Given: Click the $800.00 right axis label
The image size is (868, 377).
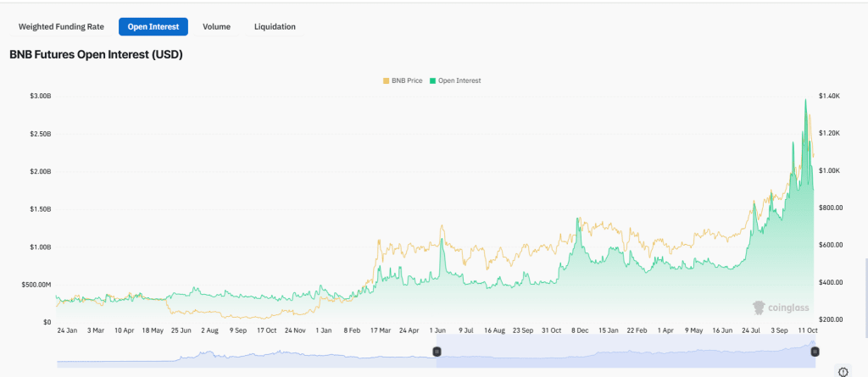Looking at the screenshot, I should click(832, 208).
